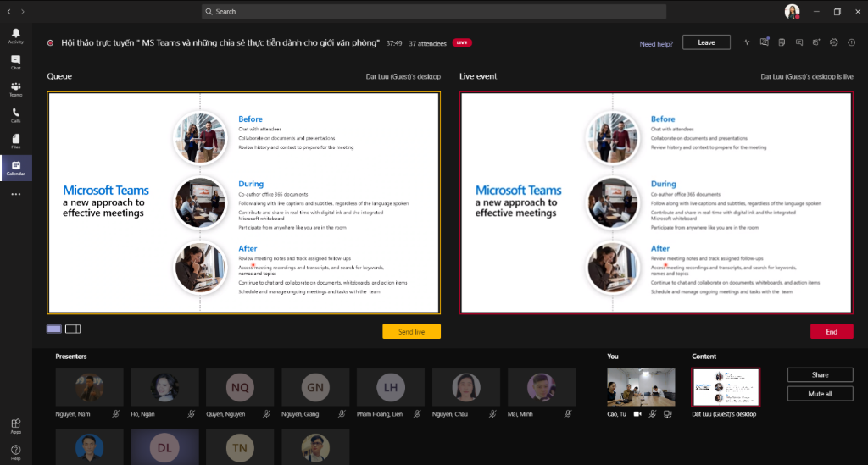868x465 pixels.
Task: Select Ho, Ngan presenter tile
Action: [x=164, y=387]
